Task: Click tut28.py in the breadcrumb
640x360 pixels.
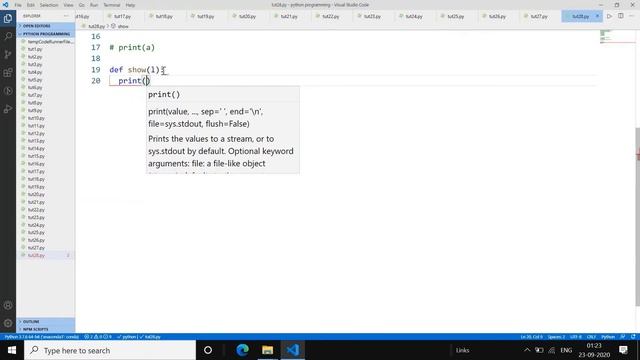Action: (96, 26)
